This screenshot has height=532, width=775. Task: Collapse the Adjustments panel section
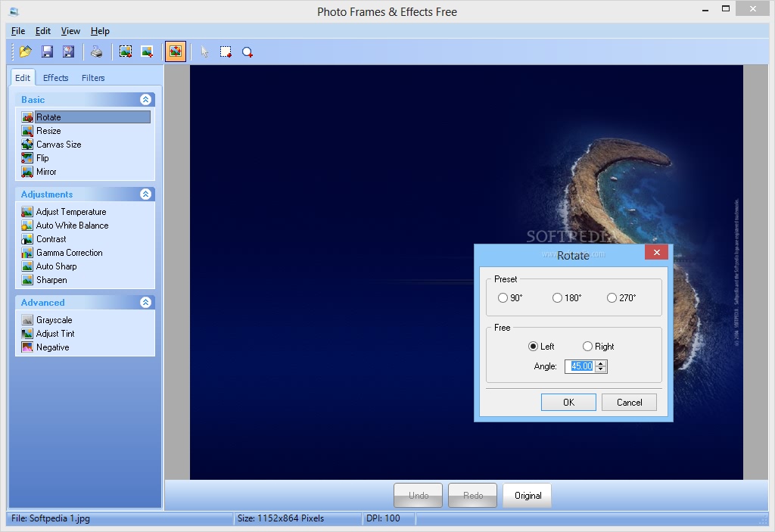click(x=145, y=194)
